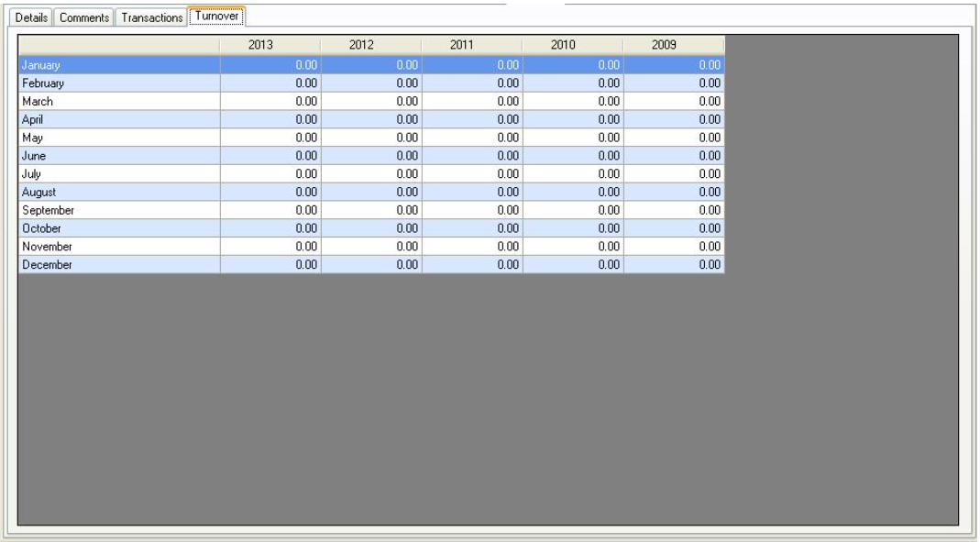Select the September row label
Image resolution: width=980 pixels, height=542 pixels.
click(x=119, y=210)
